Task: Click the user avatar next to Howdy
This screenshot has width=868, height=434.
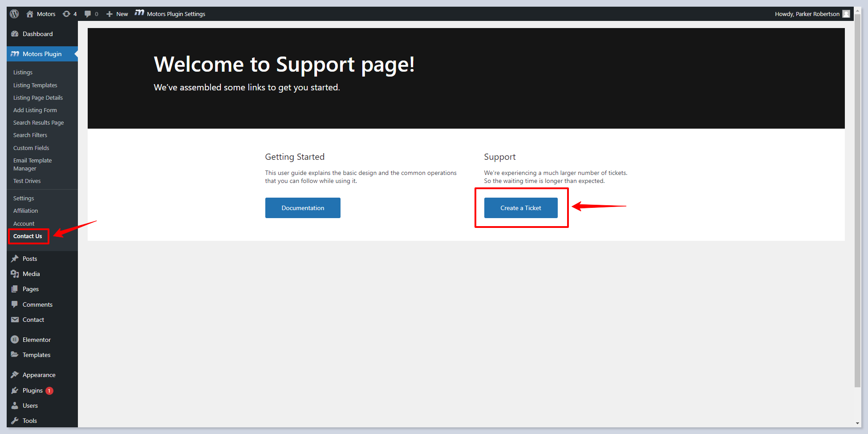Action: [x=846, y=14]
